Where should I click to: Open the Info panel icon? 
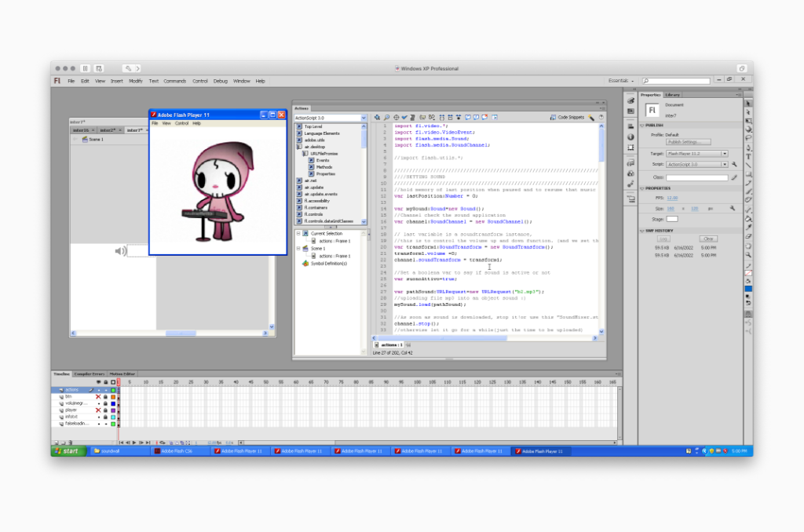tap(630, 137)
